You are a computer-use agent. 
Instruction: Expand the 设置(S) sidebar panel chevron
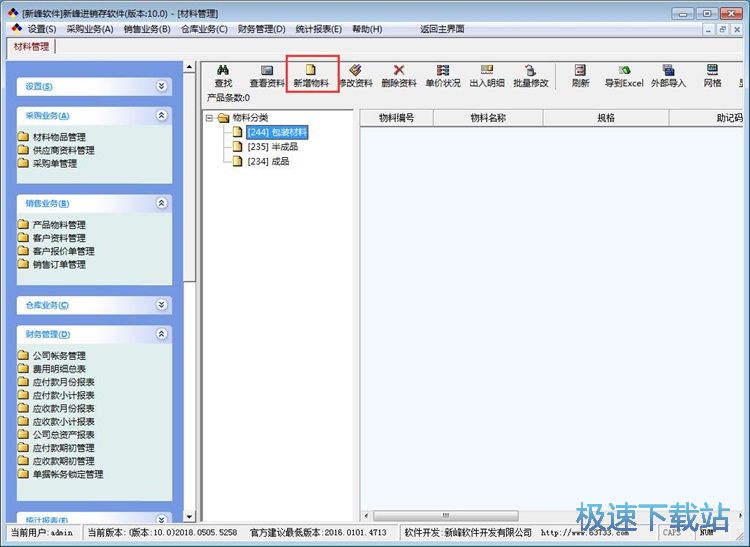pos(162,86)
